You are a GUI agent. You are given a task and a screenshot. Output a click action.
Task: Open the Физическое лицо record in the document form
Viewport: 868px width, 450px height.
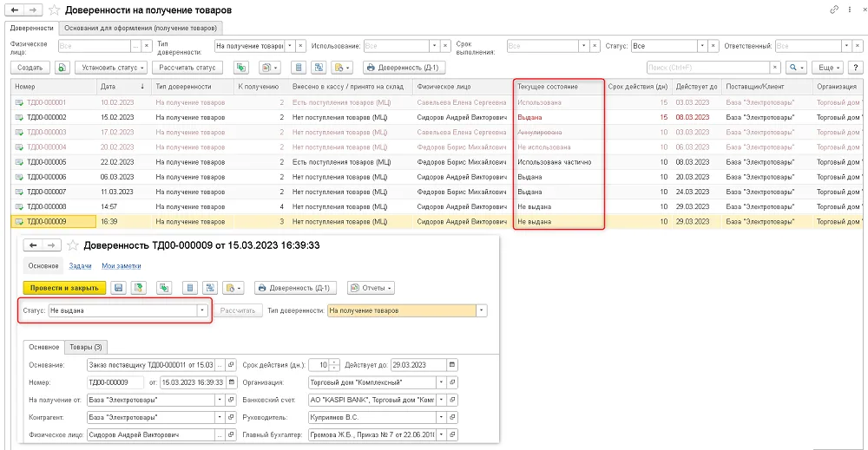[232, 434]
